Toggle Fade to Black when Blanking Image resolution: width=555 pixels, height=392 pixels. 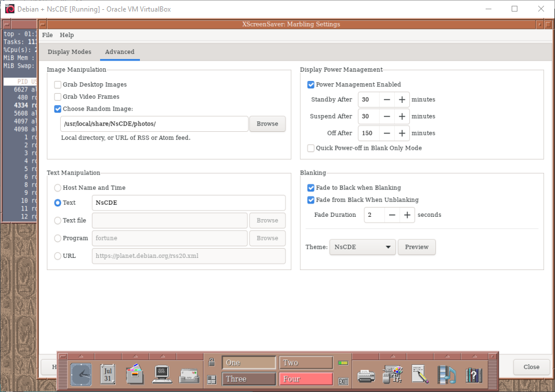click(x=311, y=188)
